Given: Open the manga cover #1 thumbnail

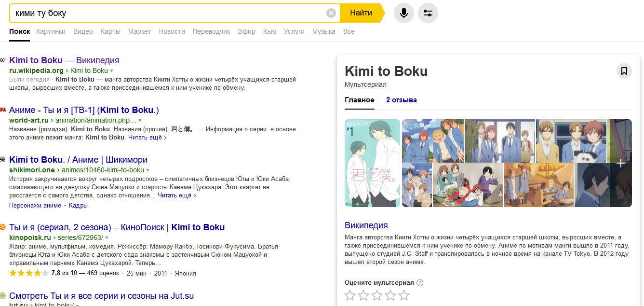Looking at the screenshot, I should 372,163.
